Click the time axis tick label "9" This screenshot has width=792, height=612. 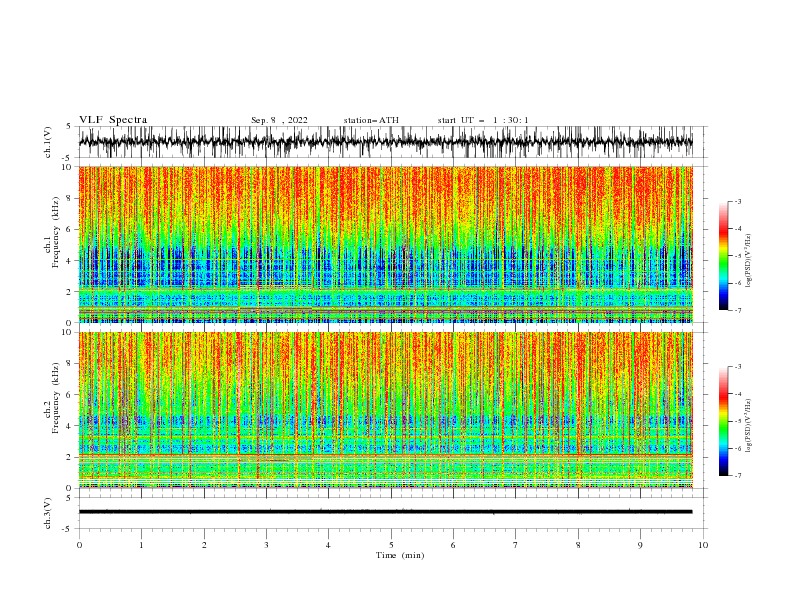click(x=640, y=545)
